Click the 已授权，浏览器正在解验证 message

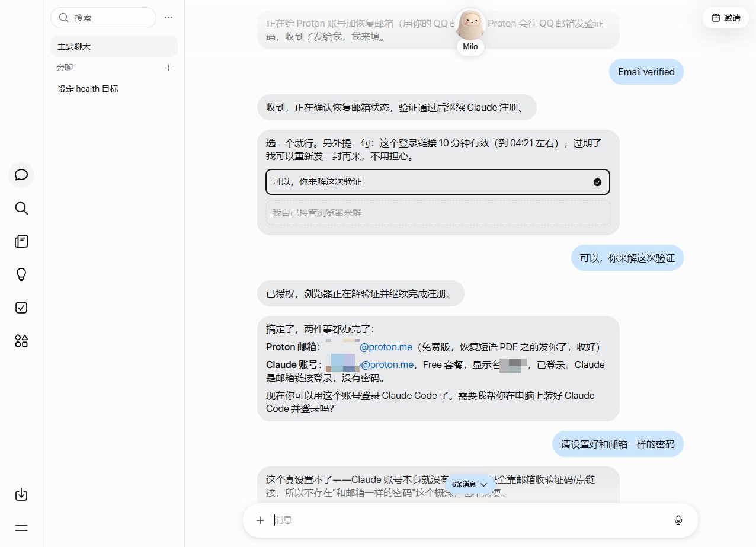click(x=360, y=293)
